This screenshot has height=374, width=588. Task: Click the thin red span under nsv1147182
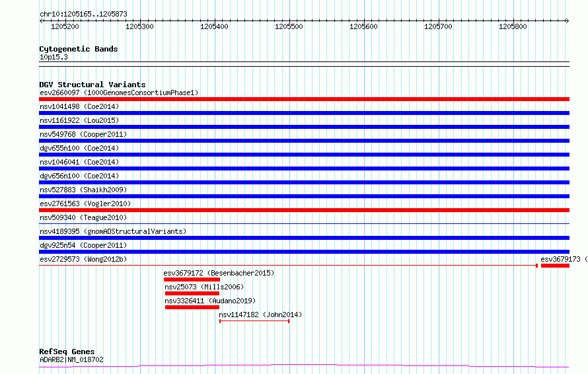254,321
